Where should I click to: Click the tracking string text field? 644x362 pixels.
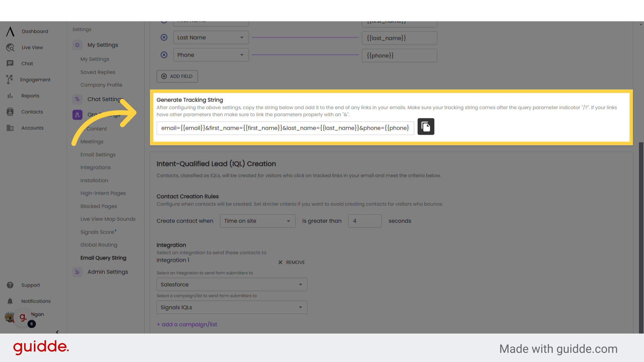point(285,128)
